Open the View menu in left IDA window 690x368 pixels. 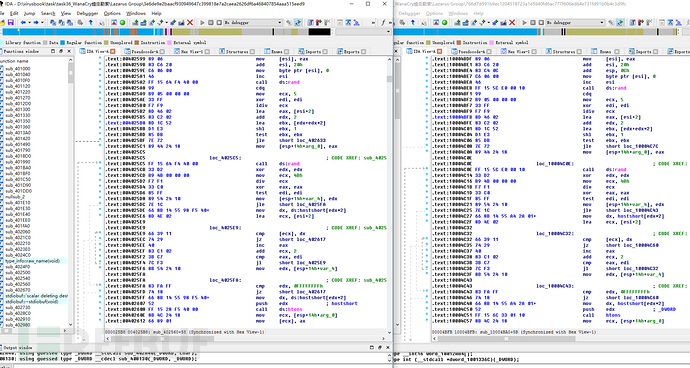point(66,13)
